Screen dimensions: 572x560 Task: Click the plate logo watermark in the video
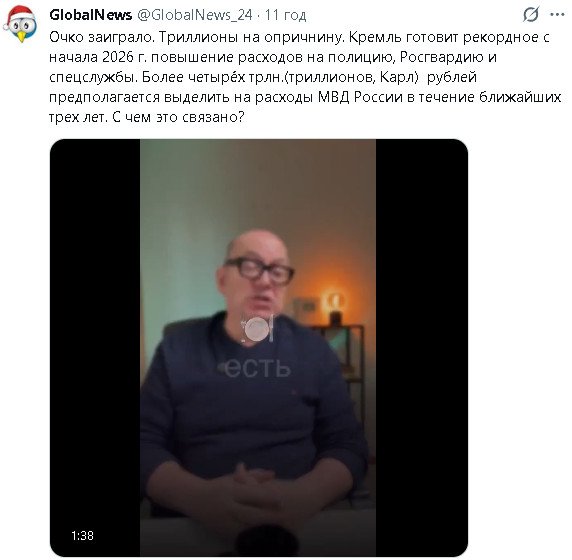tap(258, 329)
